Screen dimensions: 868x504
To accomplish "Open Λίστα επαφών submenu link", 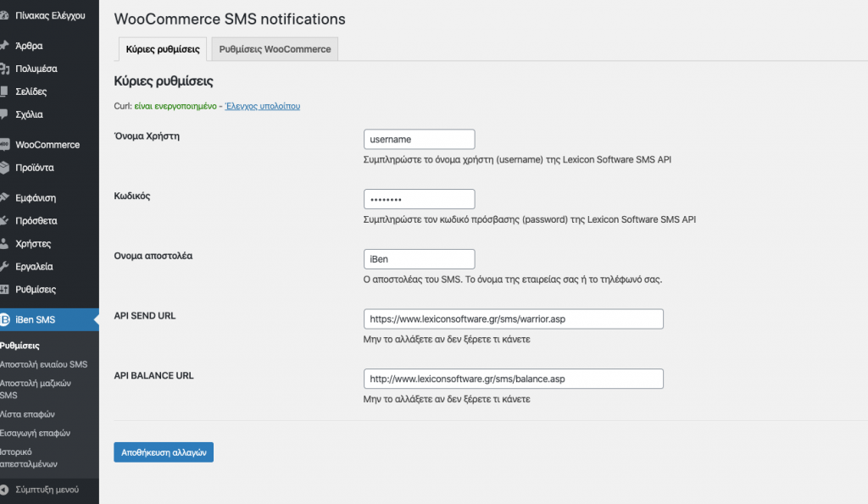I will click(x=28, y=414).
